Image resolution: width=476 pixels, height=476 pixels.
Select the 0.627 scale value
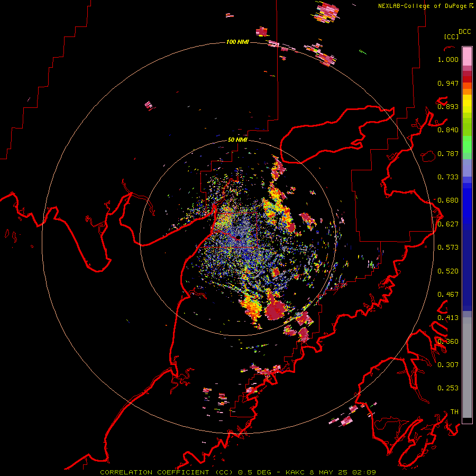point(448,224)
